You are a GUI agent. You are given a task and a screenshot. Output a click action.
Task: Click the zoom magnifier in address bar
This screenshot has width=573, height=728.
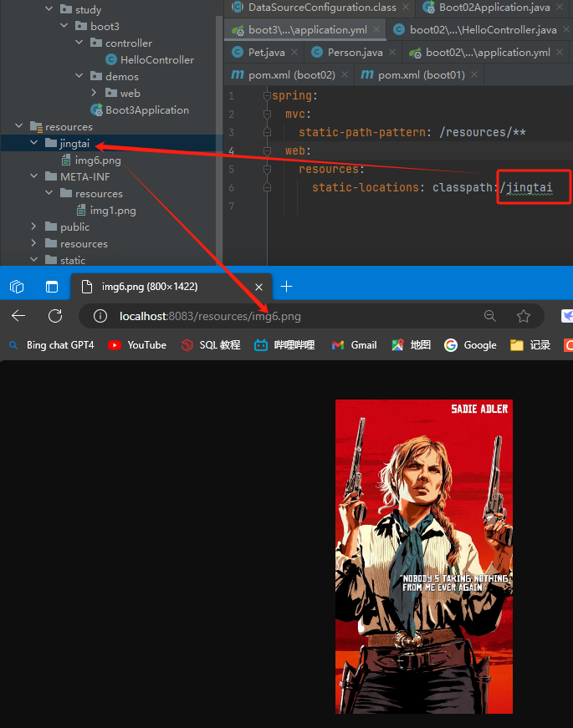(x=490, y=316)
